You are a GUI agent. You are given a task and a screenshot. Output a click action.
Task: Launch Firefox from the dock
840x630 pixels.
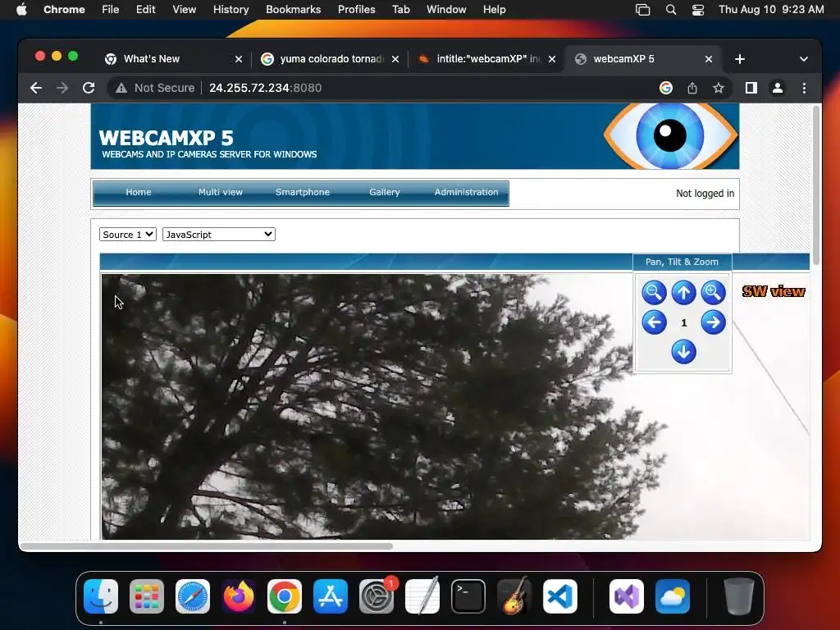pyautogui.click(x=239, y=596)
